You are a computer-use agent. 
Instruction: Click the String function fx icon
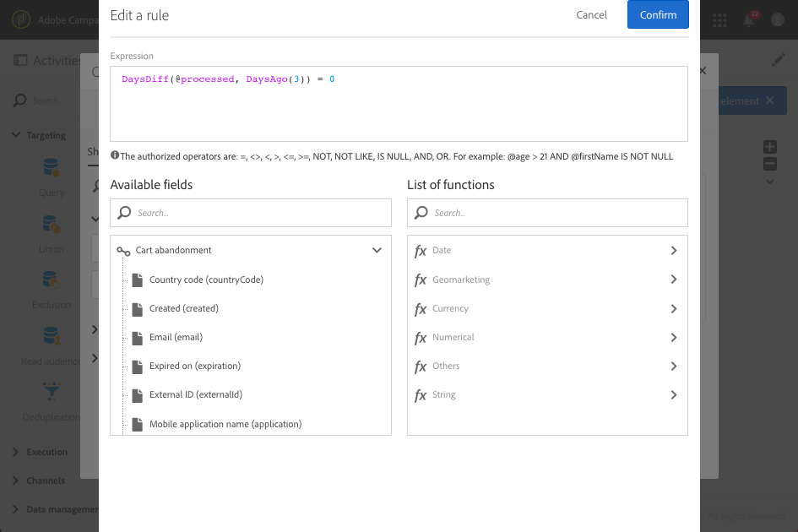point(421,394)
